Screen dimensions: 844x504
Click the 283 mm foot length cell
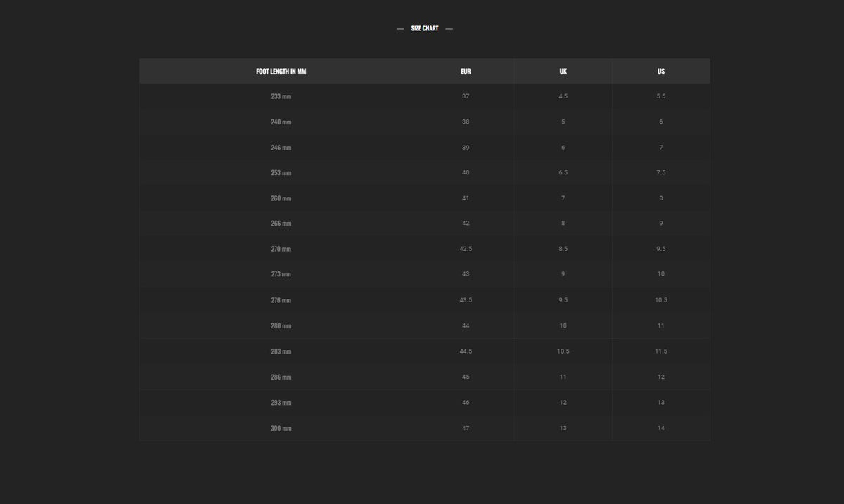pyautogui.click(x=281, y=351)
